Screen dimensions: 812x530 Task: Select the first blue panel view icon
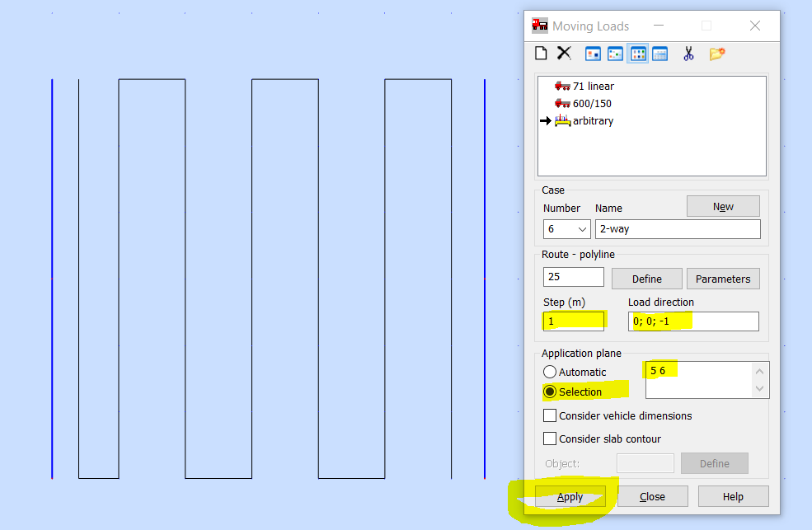(593, 53)
